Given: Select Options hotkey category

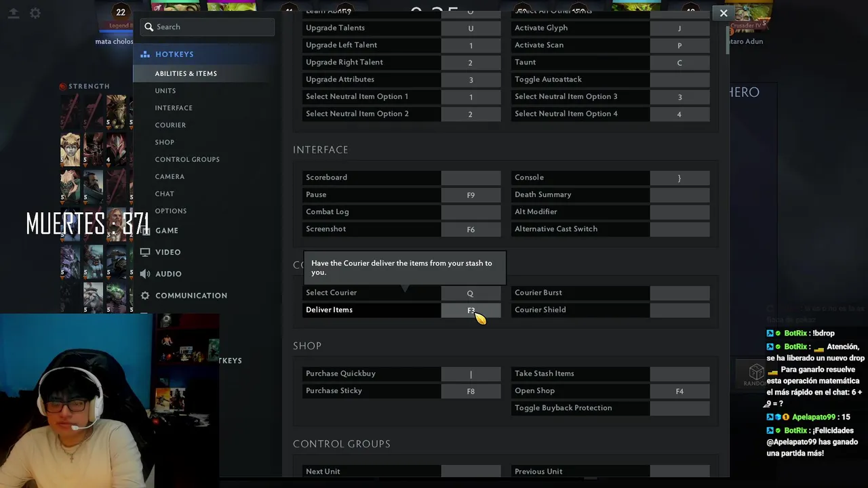Looking at the screenshot, I should point(171,211).
